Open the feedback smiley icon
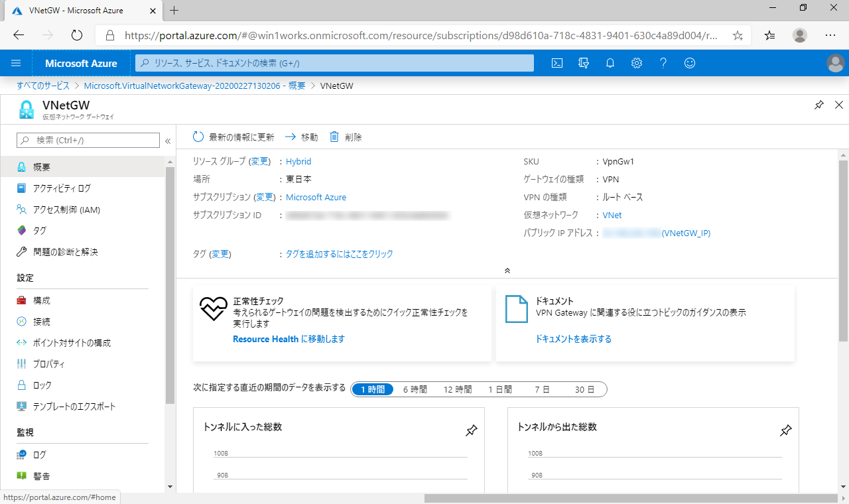This screenshot has width=849, height=504. (x=690, y=63)
